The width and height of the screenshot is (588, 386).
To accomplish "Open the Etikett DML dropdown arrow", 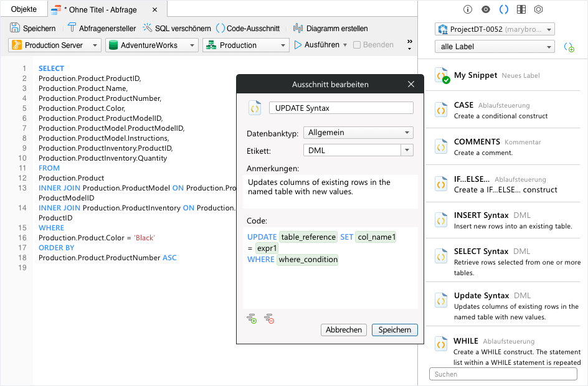I will [x=407, y=150].
